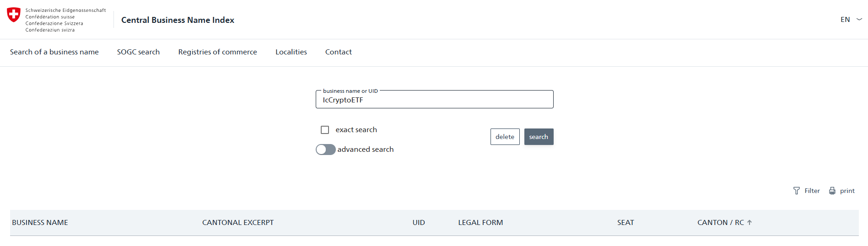The height and width of the screenshot is (246, 868).
Task: Click the Canton / RC sort arrow
Action: [x=749, y=222]
